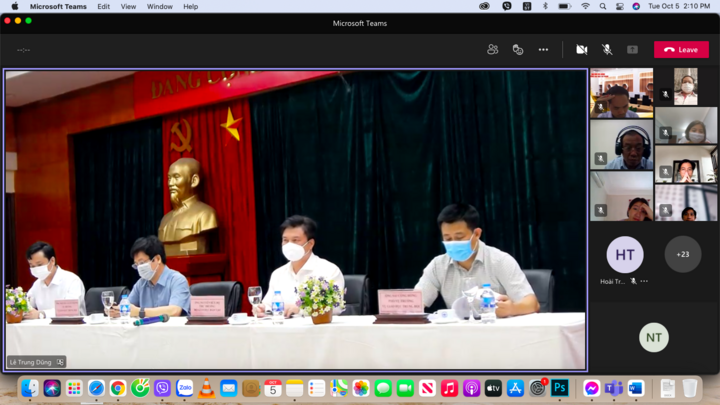Open the meeting chat icon
The width and height of the screenshot is (720, 405).
click(x=518, y=50)
